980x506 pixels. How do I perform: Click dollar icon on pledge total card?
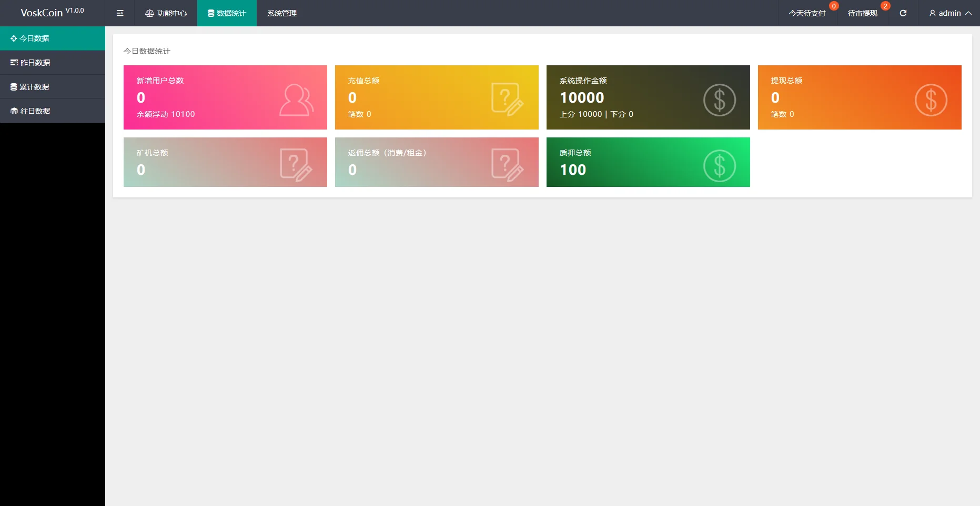719,166
